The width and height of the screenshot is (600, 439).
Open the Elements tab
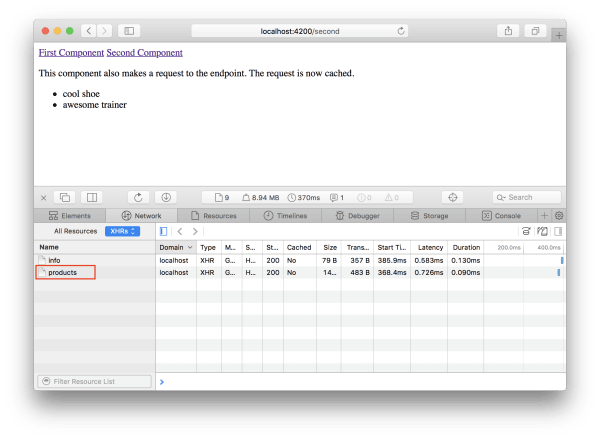(70, 216)
